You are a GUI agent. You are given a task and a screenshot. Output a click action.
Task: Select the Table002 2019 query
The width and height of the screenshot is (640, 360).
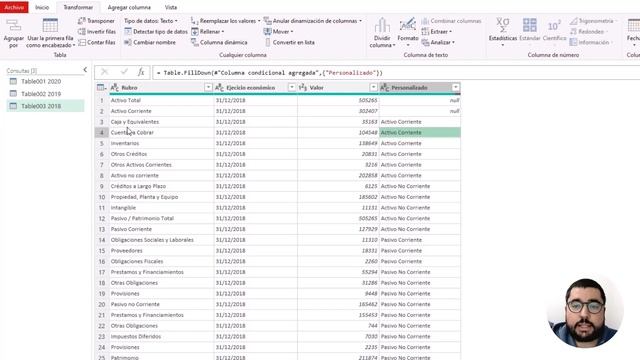pyautogui.click(x=45, y=94)
